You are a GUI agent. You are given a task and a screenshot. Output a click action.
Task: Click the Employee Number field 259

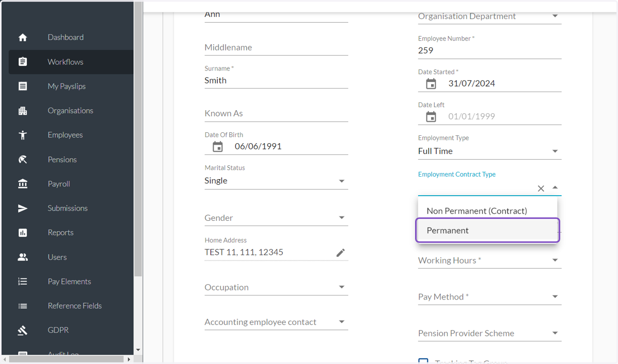tap(490, 50)
